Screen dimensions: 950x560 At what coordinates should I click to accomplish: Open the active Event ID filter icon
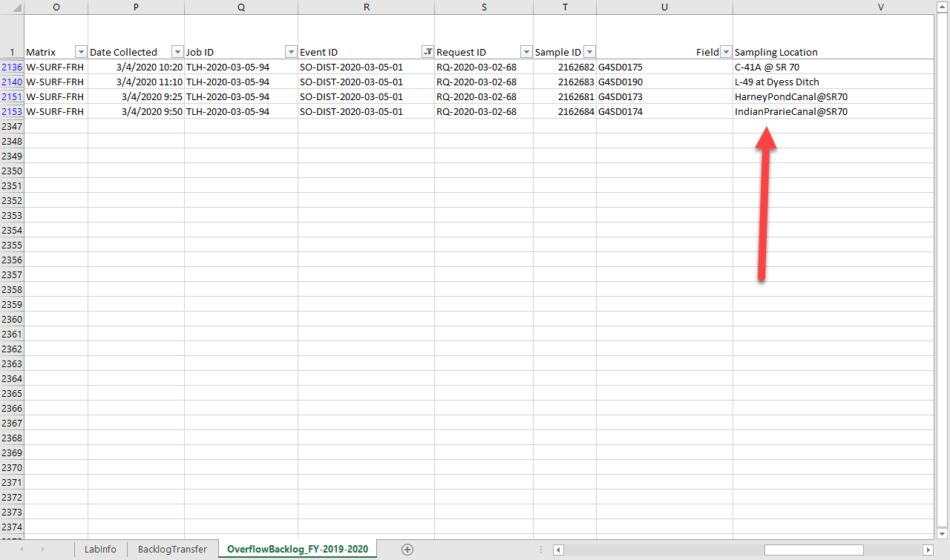[x=427, y=52]
